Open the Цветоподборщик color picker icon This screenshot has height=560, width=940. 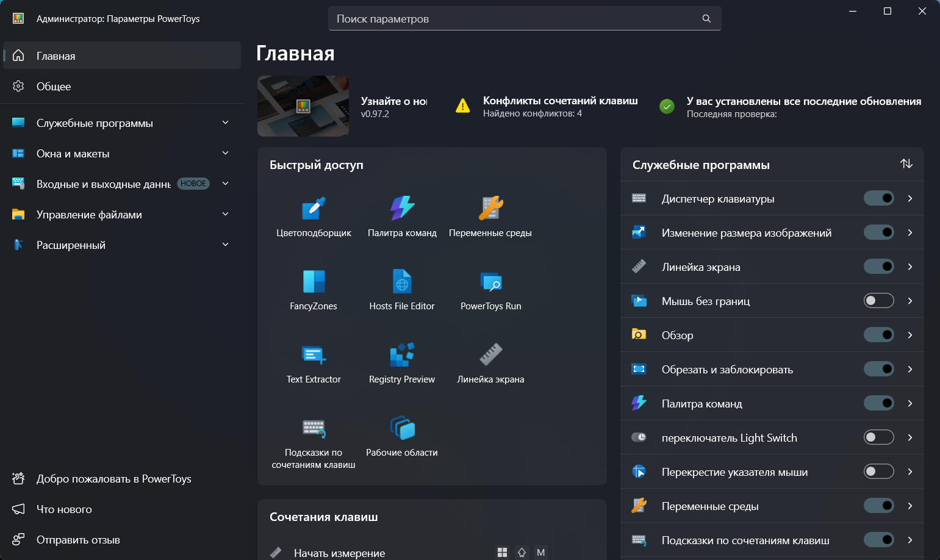[x=314, y=209]
